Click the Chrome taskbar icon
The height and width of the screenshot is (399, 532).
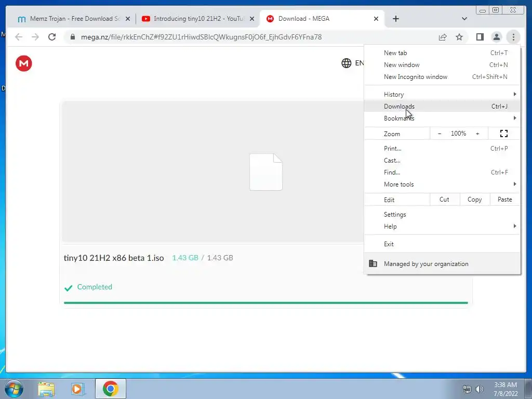[x=111, y=389]
